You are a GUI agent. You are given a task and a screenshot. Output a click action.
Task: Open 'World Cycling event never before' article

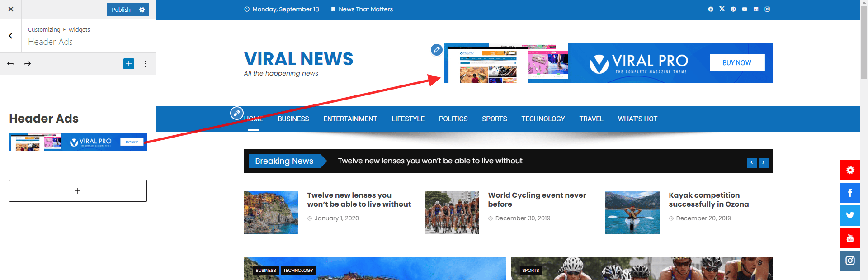[x=537, y=199]
